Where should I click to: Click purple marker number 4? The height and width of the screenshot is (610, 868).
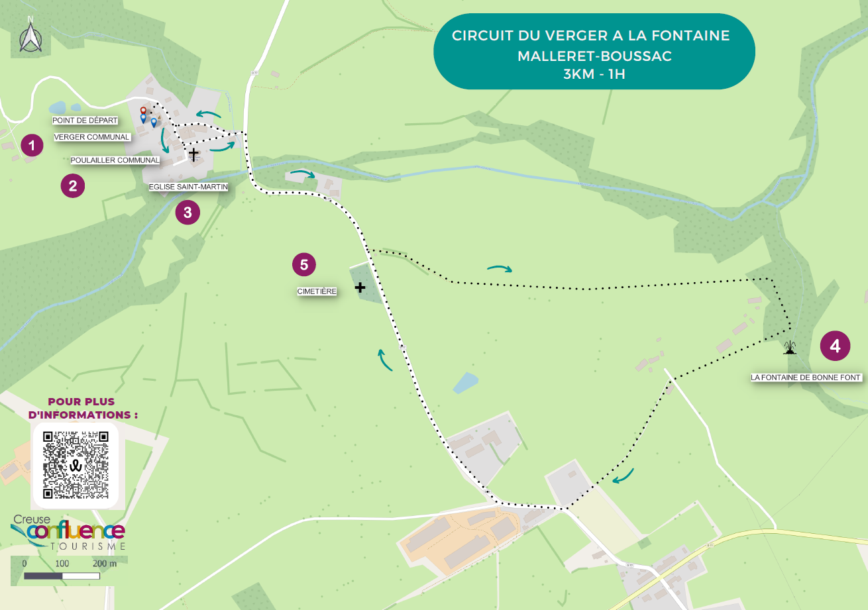pyautogui.click(x=835, y=346)
